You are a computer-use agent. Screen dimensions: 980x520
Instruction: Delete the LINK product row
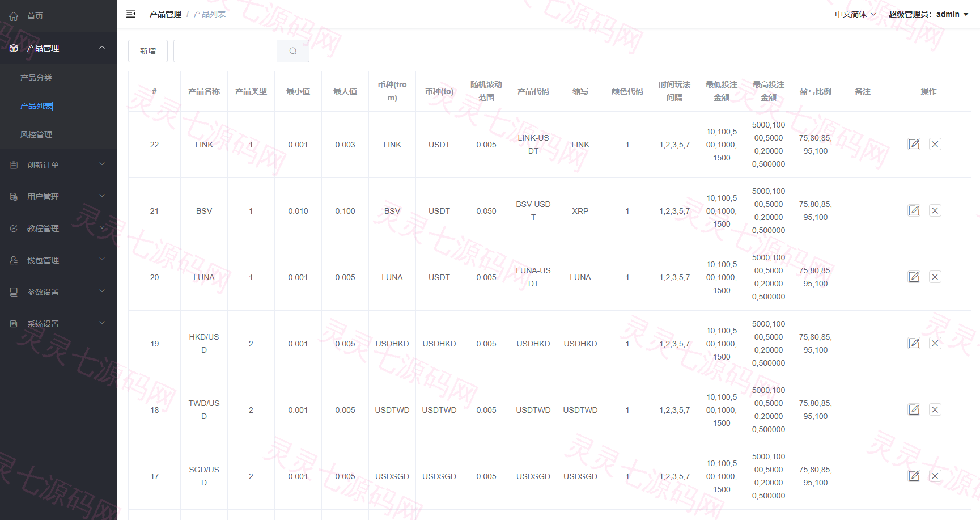(x=935, y=144)
